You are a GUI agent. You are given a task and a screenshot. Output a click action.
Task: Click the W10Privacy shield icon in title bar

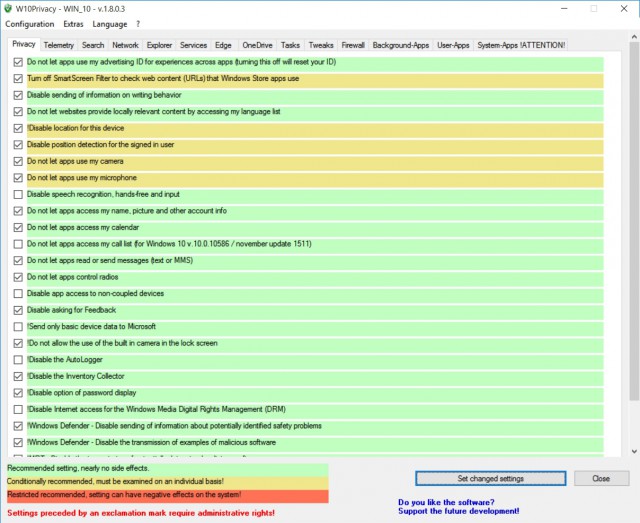click(x=8, y=8)
